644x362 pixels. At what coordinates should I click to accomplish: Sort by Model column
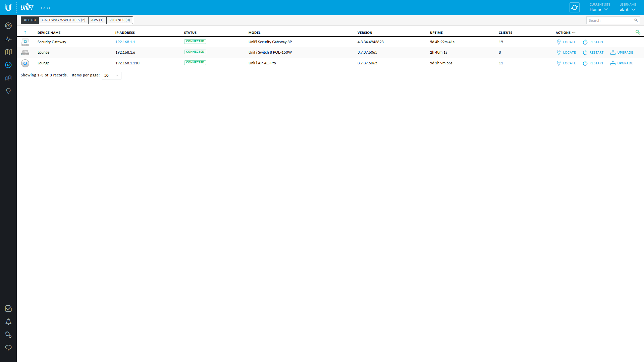click(x=254, y=33)
